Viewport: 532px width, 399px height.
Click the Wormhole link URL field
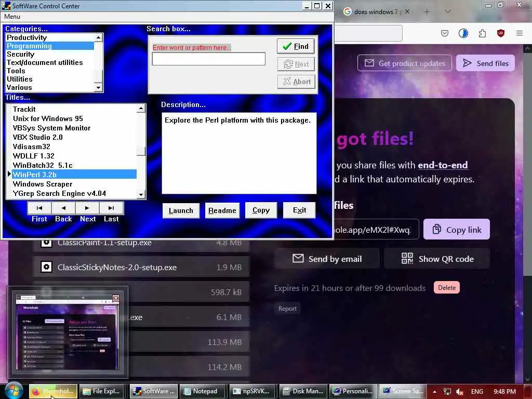[376, 230]
